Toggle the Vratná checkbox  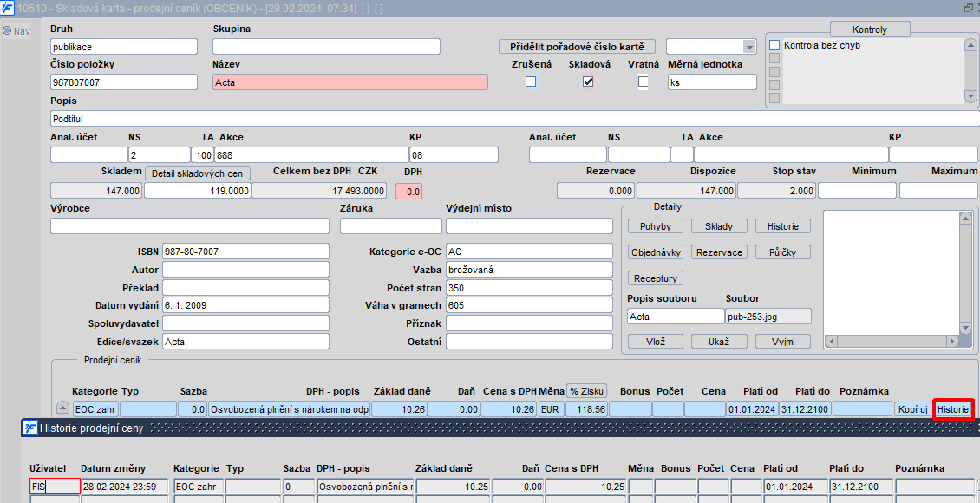point(644,82)
